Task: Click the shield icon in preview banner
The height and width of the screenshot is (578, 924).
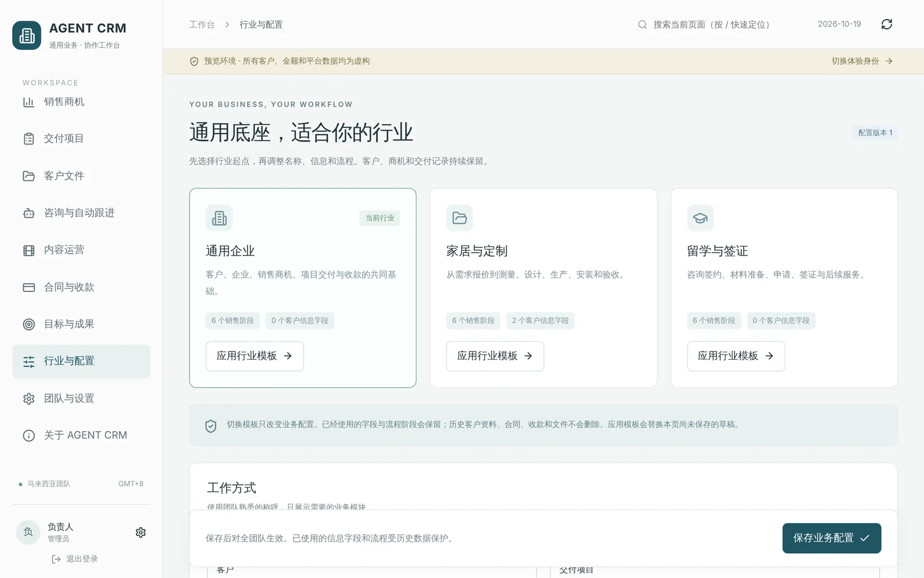Action: coord(194,61)
